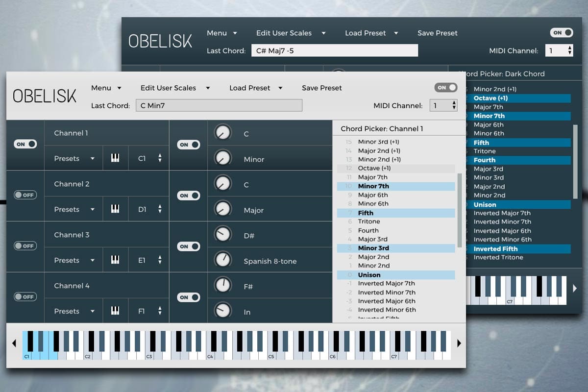Click the keyboard scroll-left arrow beside C1

coord(14,343)
